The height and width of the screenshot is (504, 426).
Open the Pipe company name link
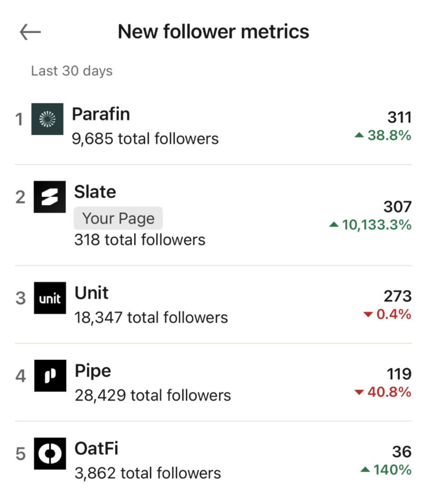pos(93,371)
